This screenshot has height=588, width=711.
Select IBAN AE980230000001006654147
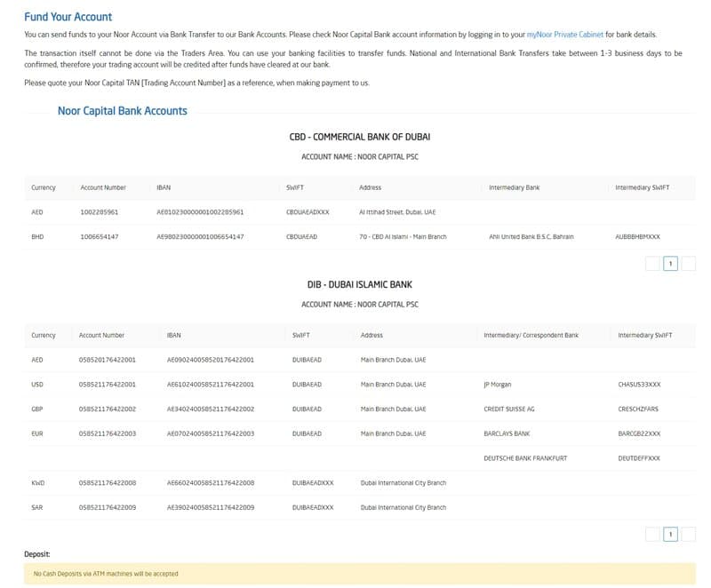click(200, 236)
